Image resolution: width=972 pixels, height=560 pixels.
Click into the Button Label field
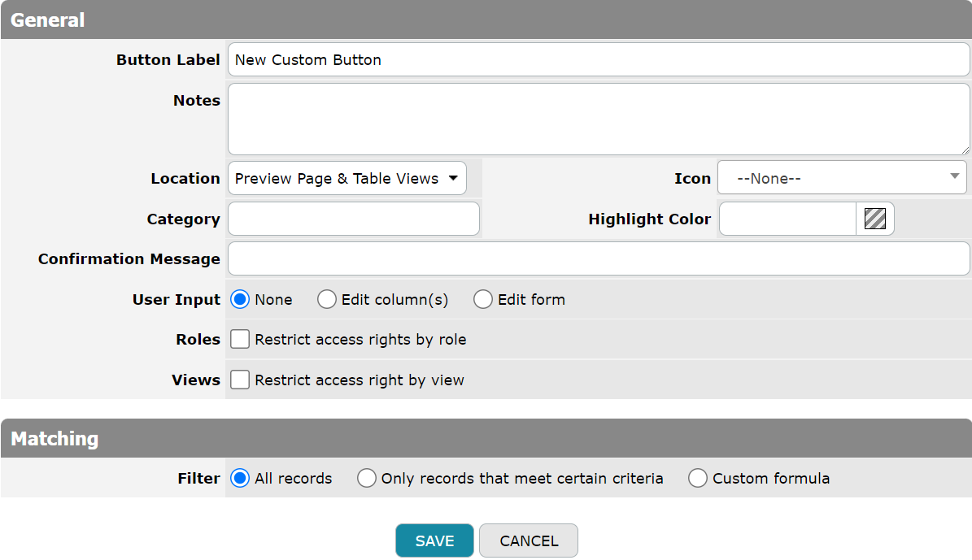click(598, 60)
